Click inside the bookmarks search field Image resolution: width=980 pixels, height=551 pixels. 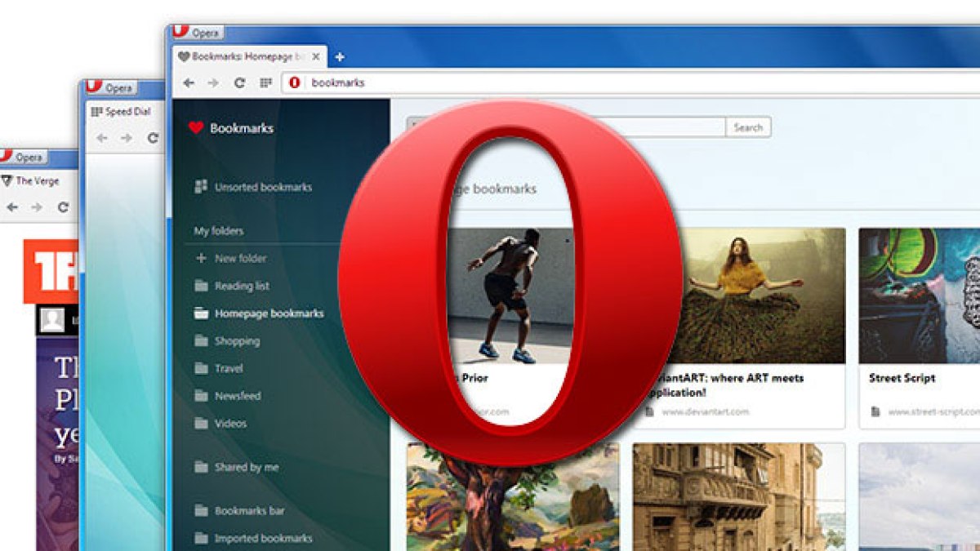coord(566,127)
